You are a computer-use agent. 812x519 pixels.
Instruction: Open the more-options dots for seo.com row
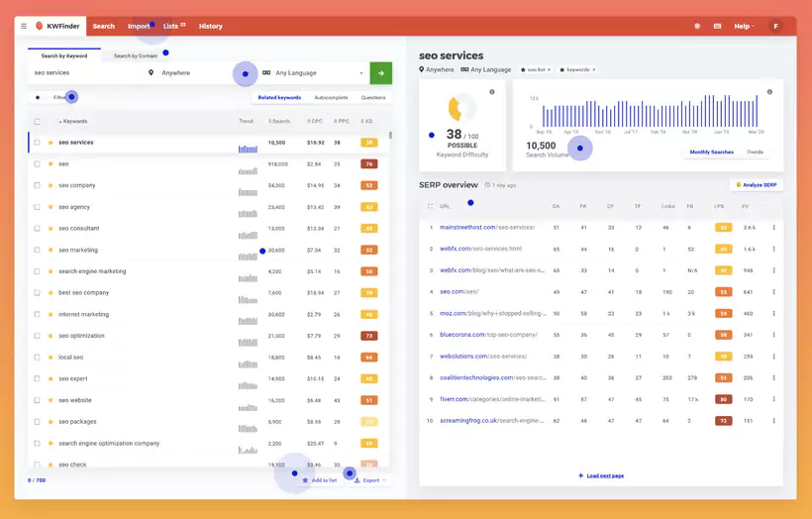(773, 292)
